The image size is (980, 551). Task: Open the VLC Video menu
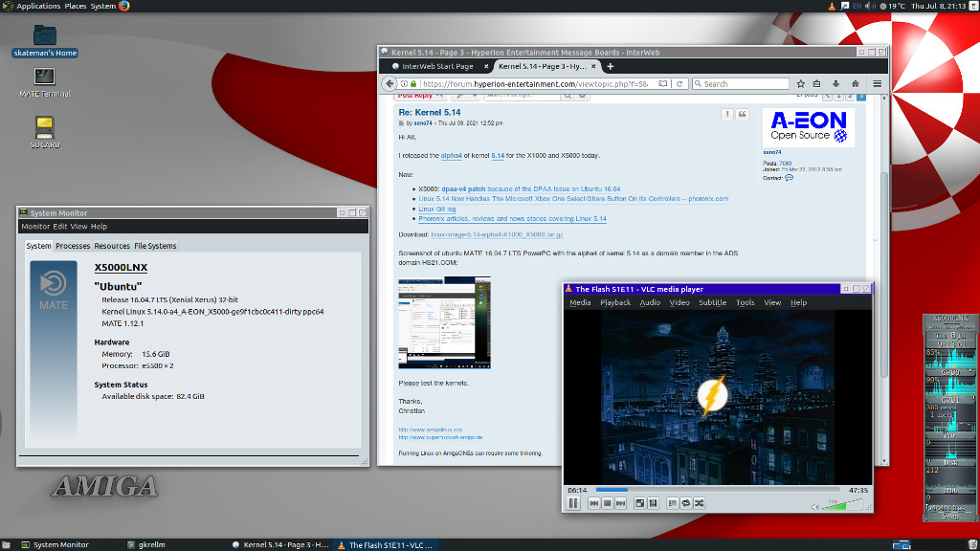click(x=679, y=302)
